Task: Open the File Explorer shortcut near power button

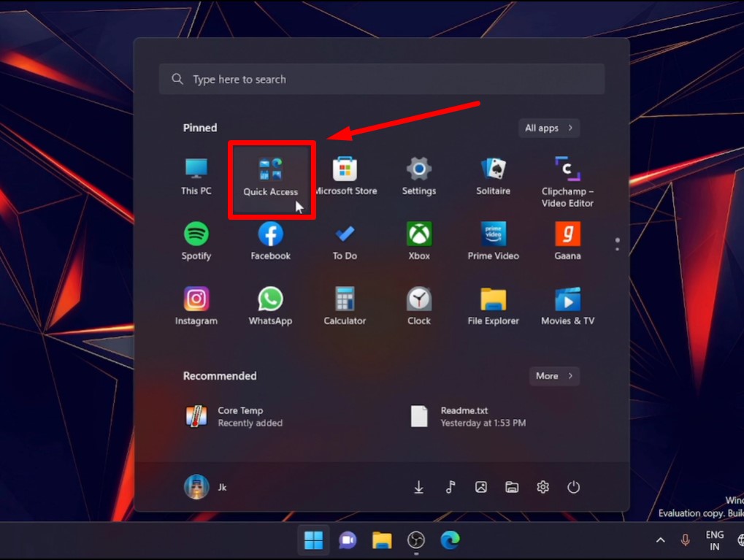Action: pyautogui.click(x=512, y=488)
